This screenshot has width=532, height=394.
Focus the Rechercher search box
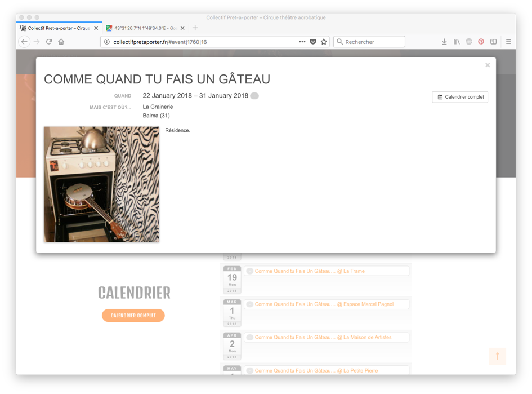[x=369, y=42]
